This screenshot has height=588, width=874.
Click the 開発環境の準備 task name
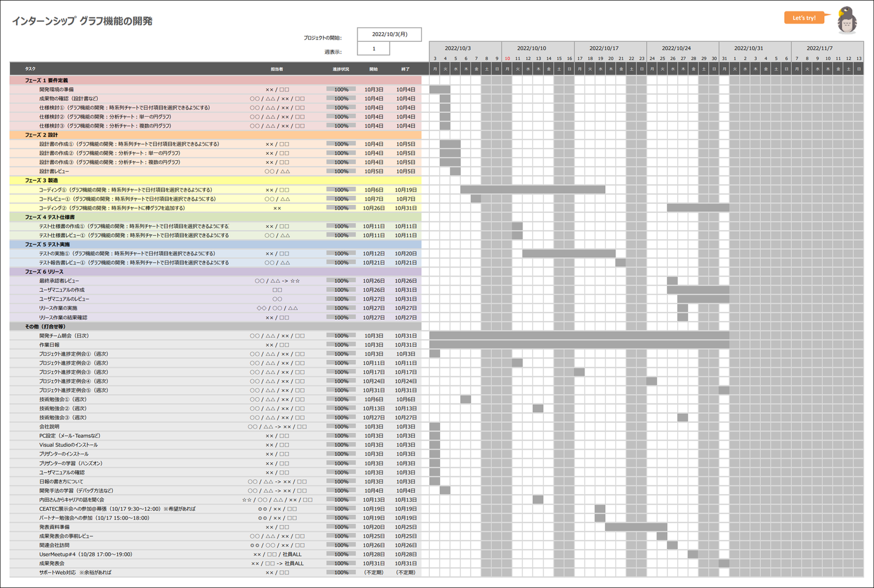(56, 89)
